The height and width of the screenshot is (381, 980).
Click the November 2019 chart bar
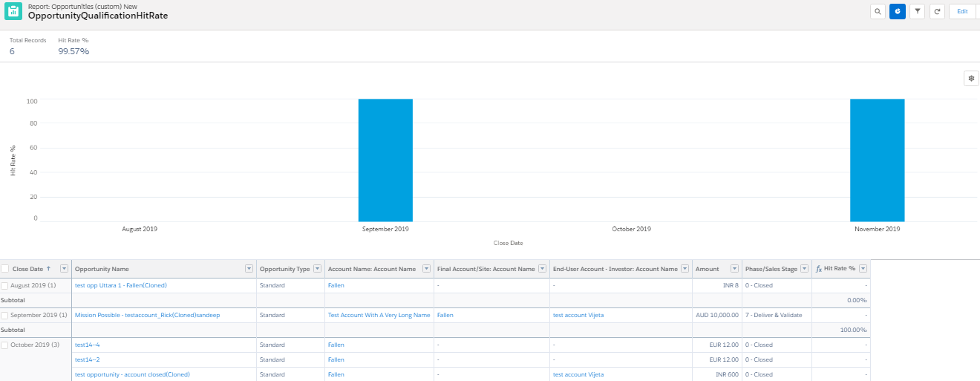pos(878,160)
